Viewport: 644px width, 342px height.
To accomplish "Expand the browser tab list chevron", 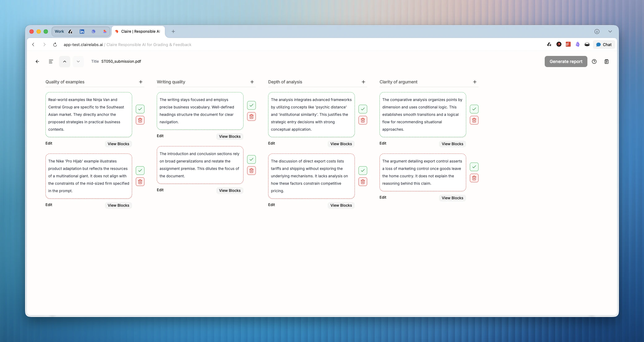I will (x=610, y=32).
